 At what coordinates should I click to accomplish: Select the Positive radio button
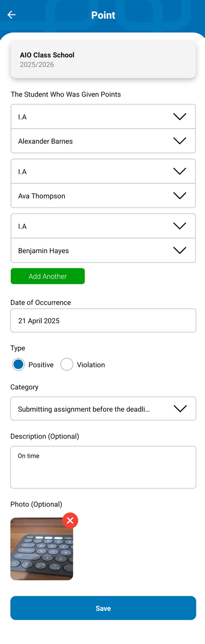18,364
